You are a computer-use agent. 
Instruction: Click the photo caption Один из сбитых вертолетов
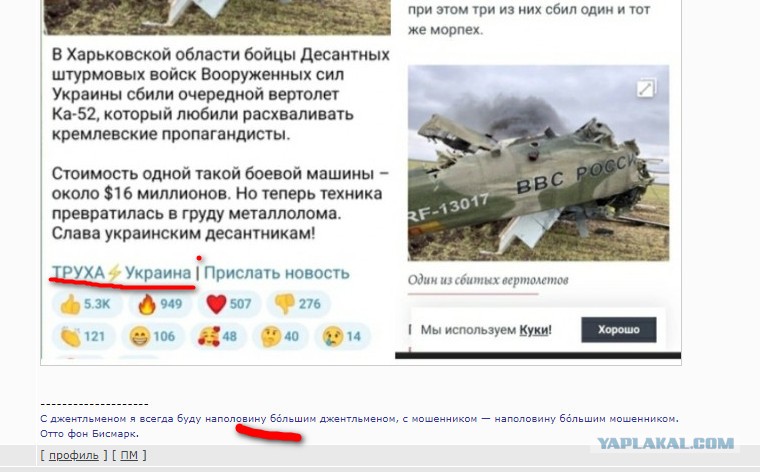point(488,280)
